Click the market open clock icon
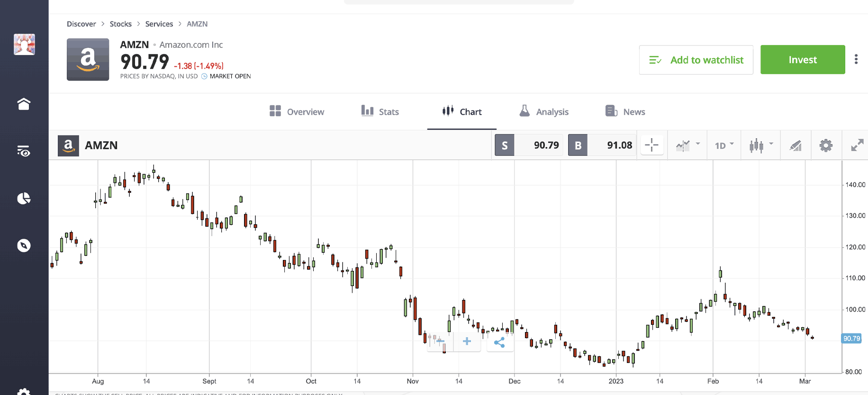 tap(204, 76)
